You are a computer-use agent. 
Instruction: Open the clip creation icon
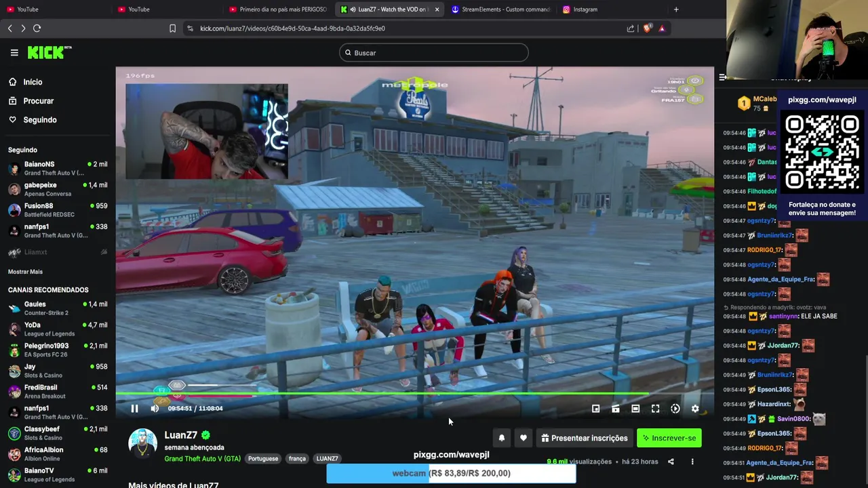click(x=616, y=409)
